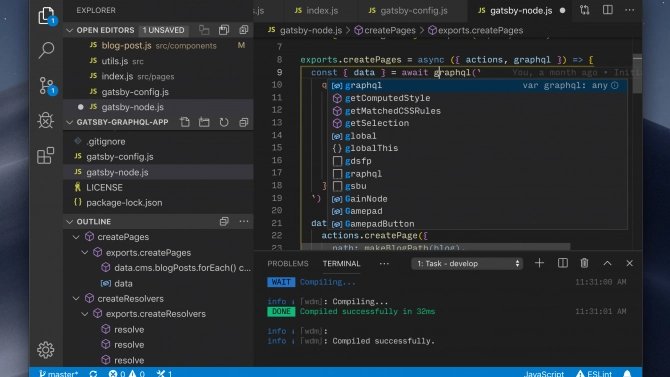Kill the terminal with trash icon
This screenshot has width=670, height=377.
coord(585,263)
